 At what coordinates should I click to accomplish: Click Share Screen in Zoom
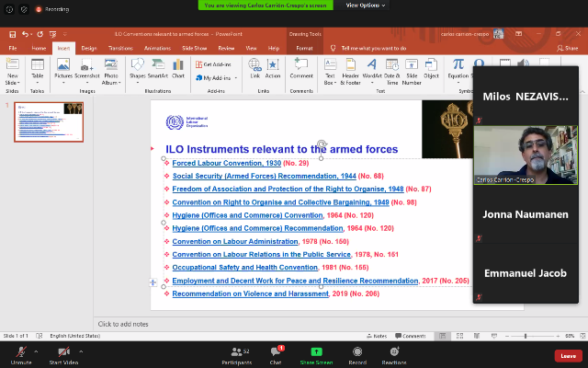[x=316, y=355]
